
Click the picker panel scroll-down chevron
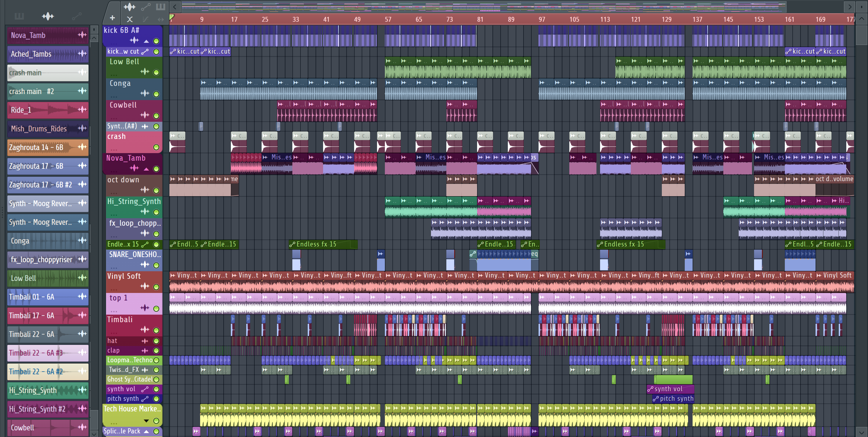click(x=94, y=434)
